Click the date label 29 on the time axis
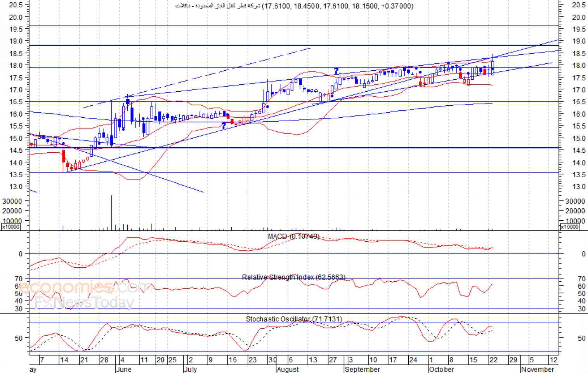588x373 pixels. [513, 360]
